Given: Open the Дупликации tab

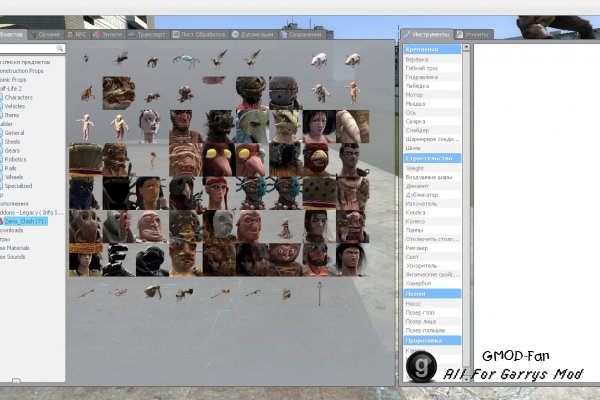Looking at the screenshot, I should (x=253, y=34).
